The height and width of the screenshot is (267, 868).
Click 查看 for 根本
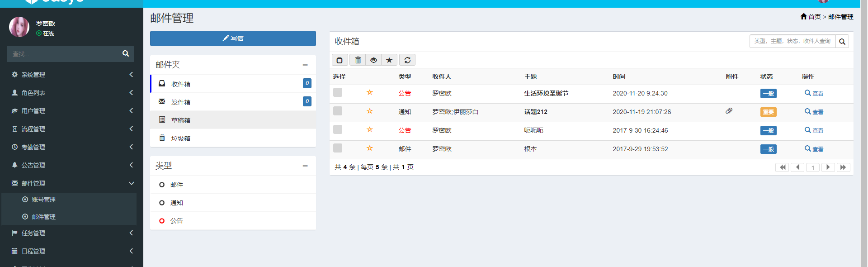(x=814, y=149)
